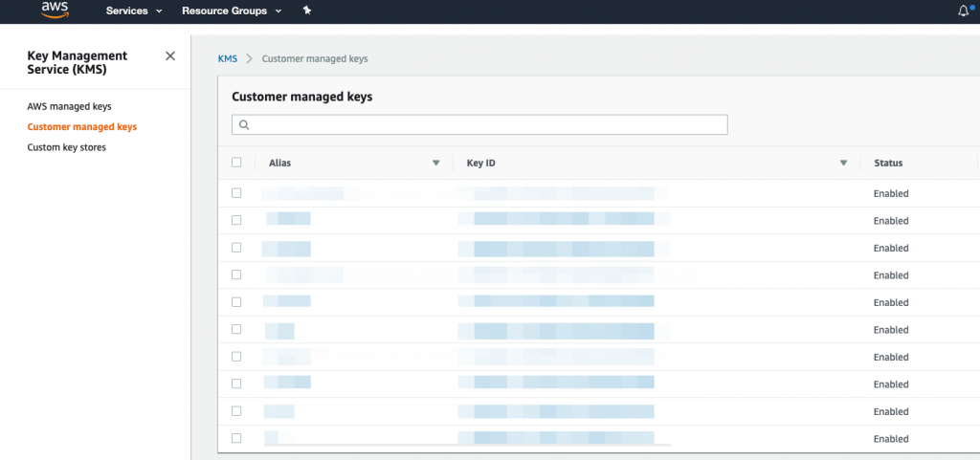
Task: Expand the Resource Groups dropdown
Action: (232, 11)
